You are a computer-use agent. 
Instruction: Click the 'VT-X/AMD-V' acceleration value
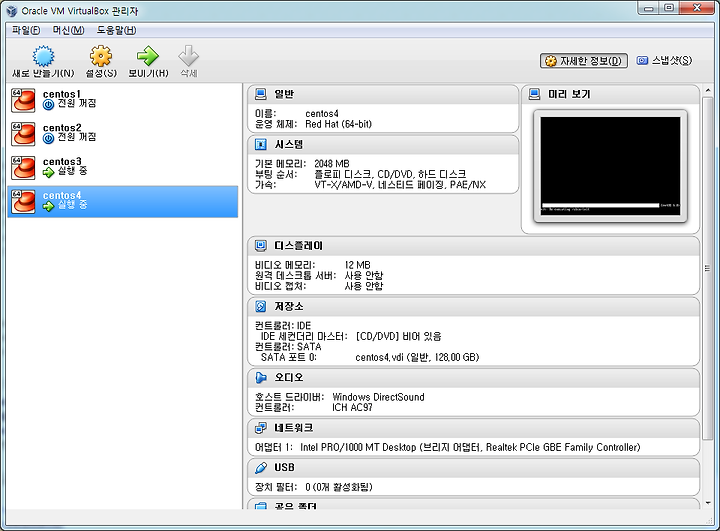tap(400, 185)
